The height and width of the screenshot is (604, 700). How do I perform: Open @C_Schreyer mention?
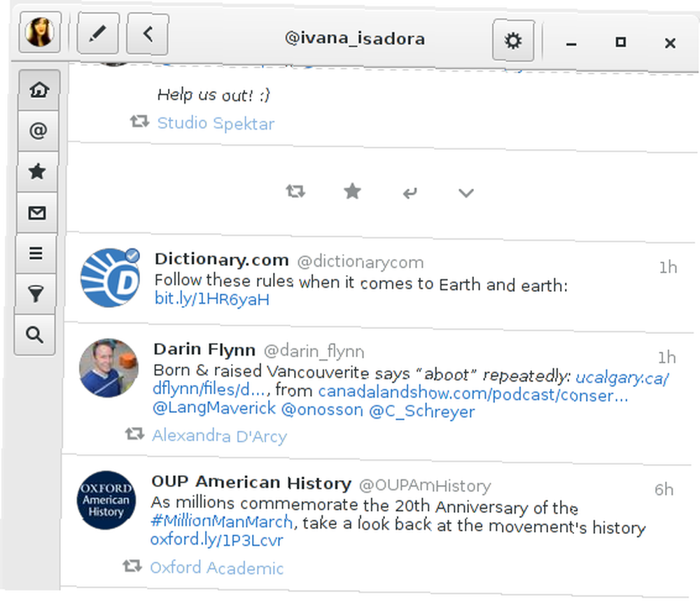(422, 411)
